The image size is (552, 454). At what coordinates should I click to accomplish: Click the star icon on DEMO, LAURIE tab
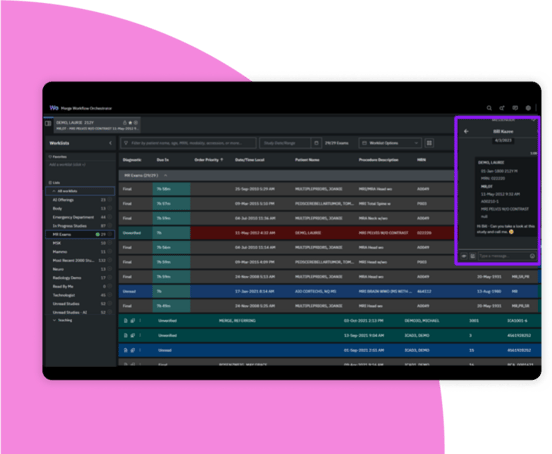point(130,122)
